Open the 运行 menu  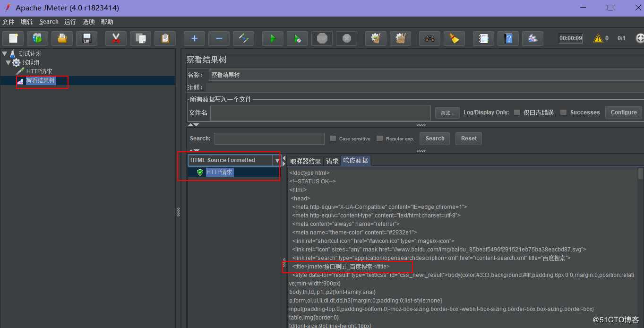70,22
